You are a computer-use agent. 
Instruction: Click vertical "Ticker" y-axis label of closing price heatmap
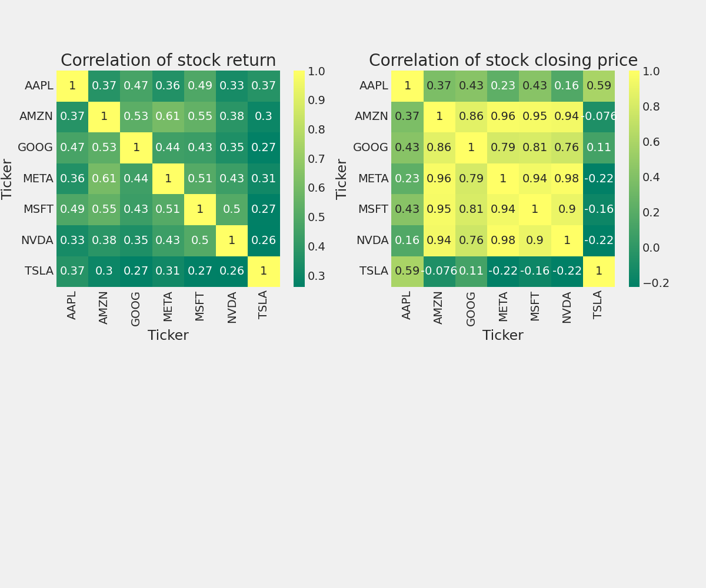342,179
